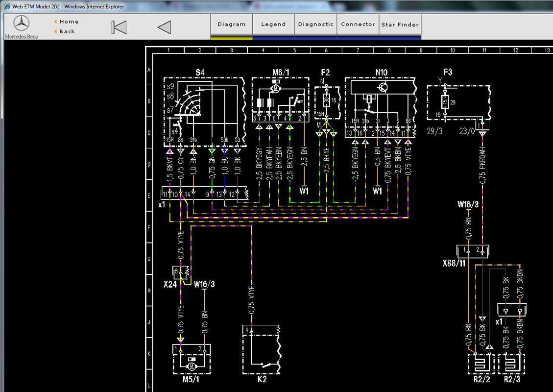Go to first page arrow icon
This screenshot has width=553, height=392.
(119, 27)
